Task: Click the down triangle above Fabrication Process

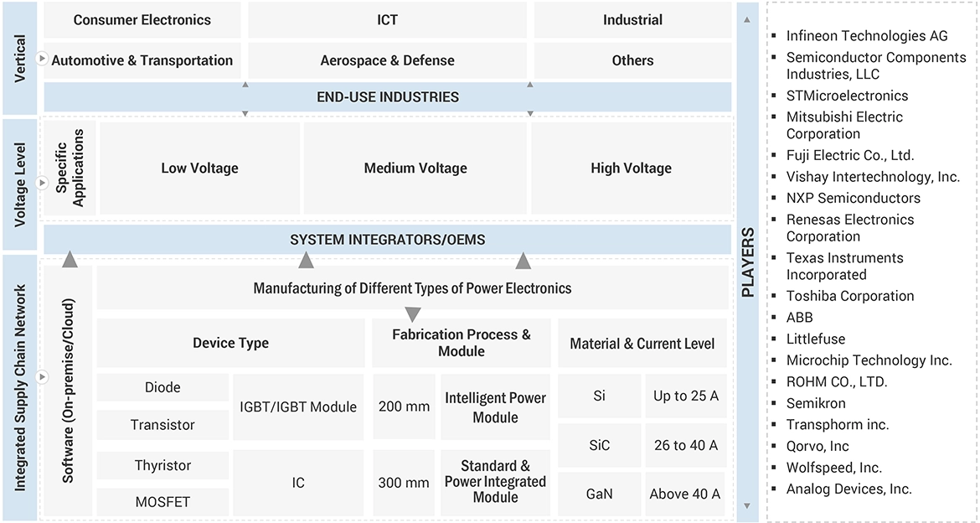Action: coord(412,314)
